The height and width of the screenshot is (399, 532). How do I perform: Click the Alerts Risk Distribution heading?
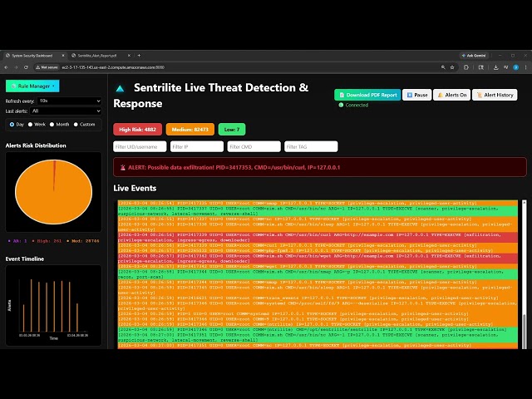(36, 145)
